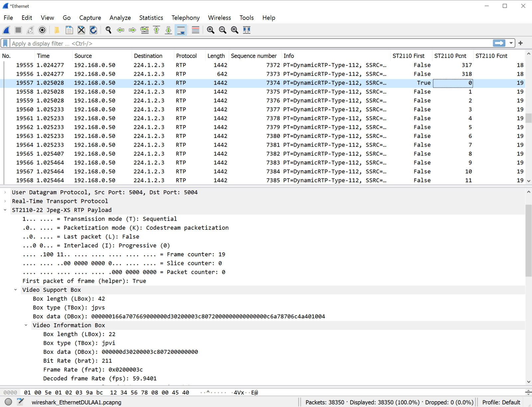Sort packets by the Protocol column header
532x407 pixels.
pyautogui.click(x=186, y=56)
